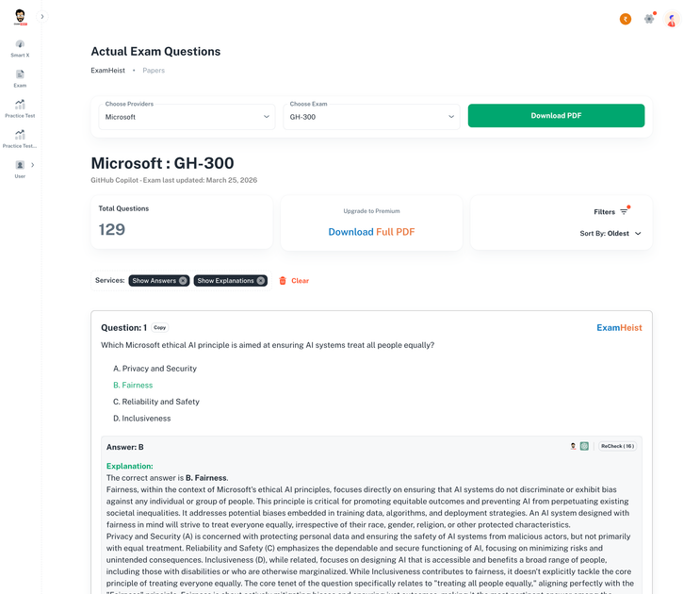This screenshot has width=700, height=594.
Task: Click the orange coin icon in header
Action: click(625, 19)
